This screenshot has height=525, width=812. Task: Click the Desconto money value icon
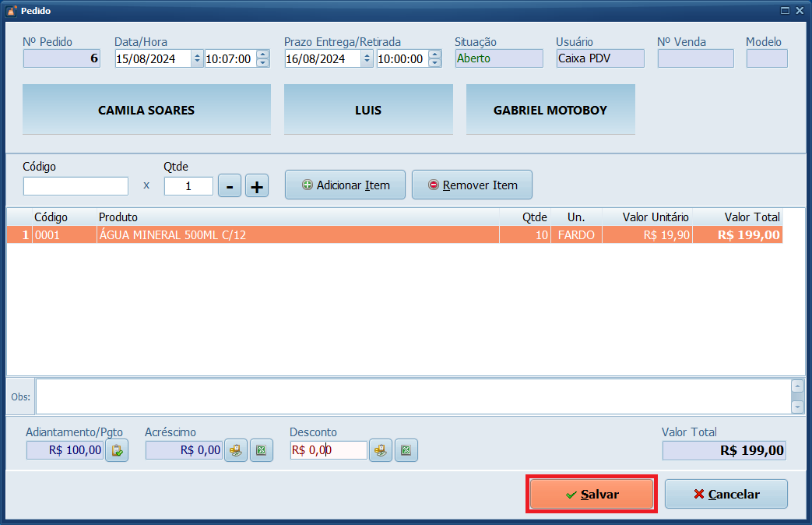point(380,450)
